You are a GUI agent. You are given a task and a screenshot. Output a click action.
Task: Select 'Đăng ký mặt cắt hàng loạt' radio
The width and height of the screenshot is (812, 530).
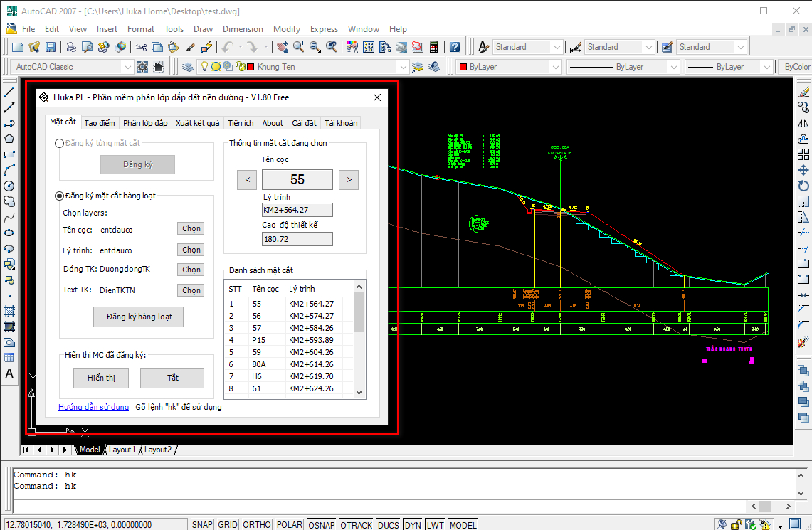(60, 196)
